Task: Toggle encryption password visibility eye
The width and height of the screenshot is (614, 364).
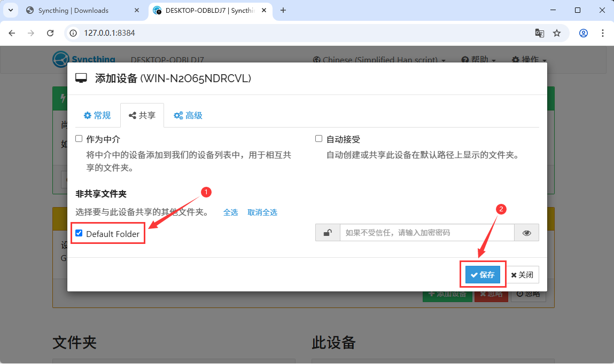Action: click(527, 233)
